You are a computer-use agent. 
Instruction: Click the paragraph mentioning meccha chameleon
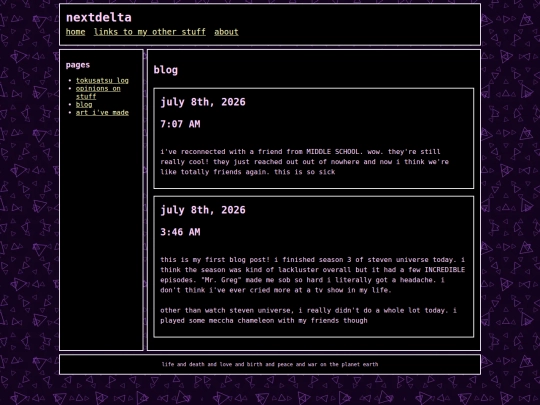click(x=309, y=315)
